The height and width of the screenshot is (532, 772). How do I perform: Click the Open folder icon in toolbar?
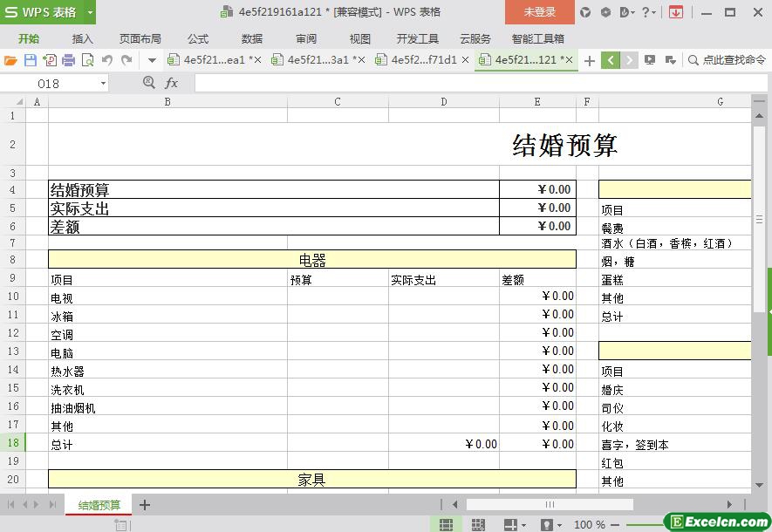(10, 60)
